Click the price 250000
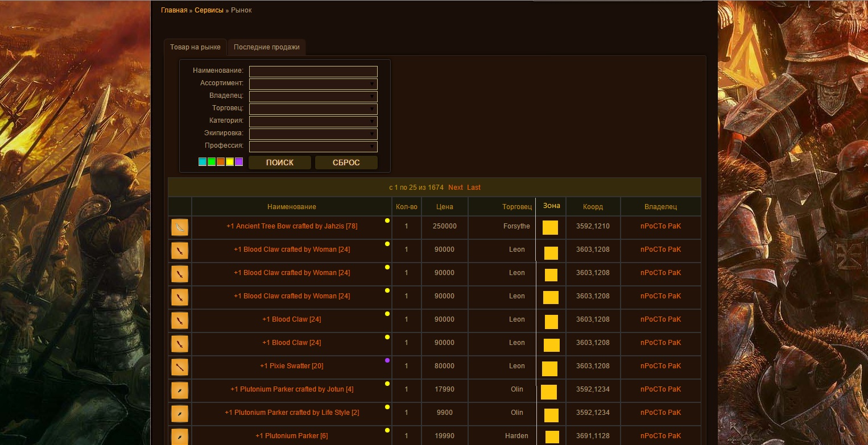 tap(444, 226)
